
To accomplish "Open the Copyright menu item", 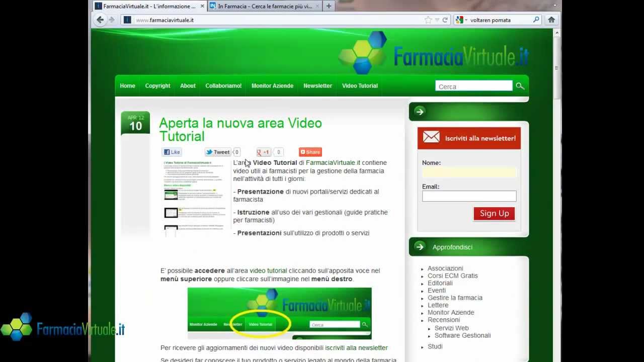I will [157, 85].
